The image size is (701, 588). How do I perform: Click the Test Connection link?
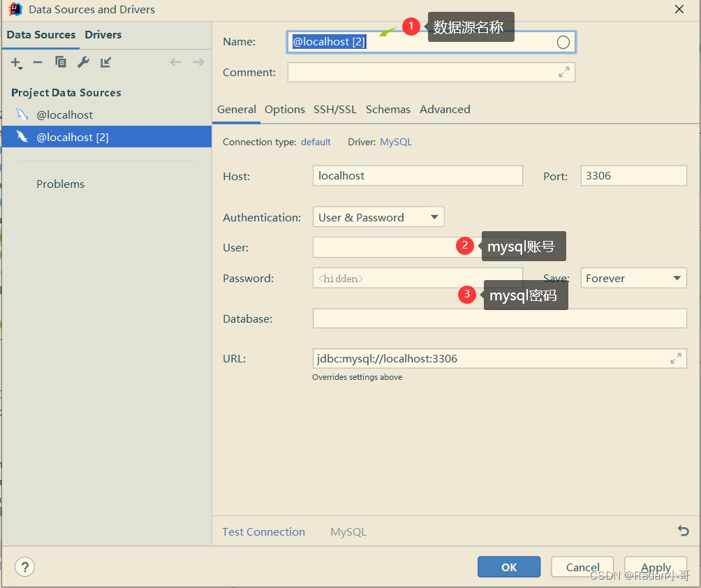tap(263, 531)
